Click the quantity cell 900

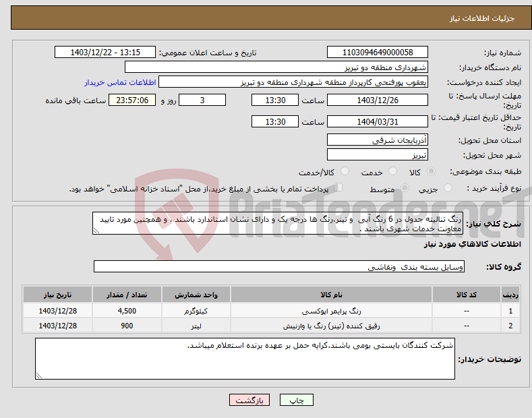pos(127,326)
